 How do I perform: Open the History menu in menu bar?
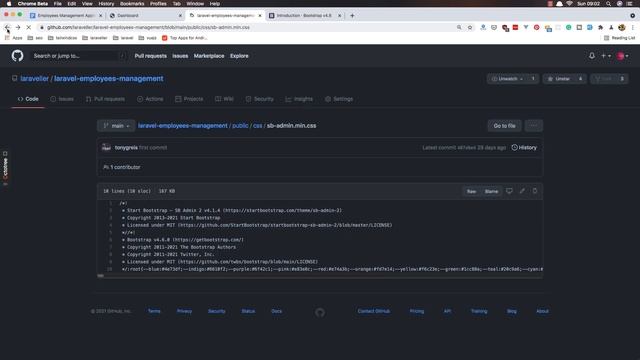[106, 4]
